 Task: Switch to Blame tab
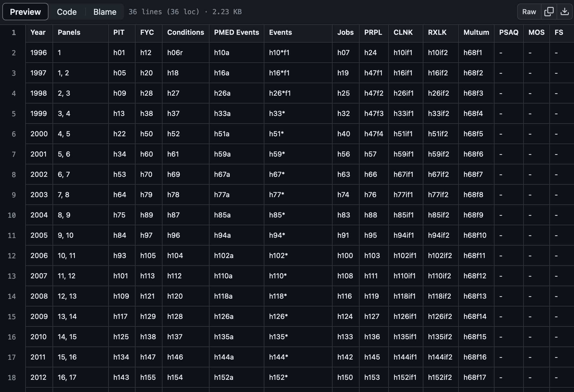point(105,12)
